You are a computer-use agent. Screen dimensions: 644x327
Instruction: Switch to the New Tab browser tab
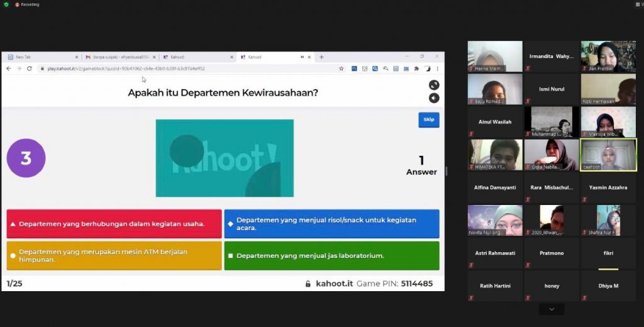[40, 57]
